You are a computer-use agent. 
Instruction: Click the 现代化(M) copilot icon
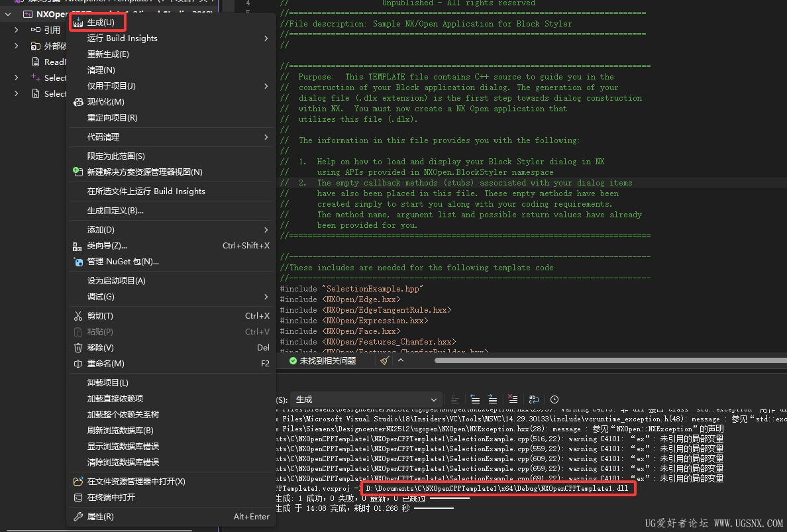coord(78,102)
